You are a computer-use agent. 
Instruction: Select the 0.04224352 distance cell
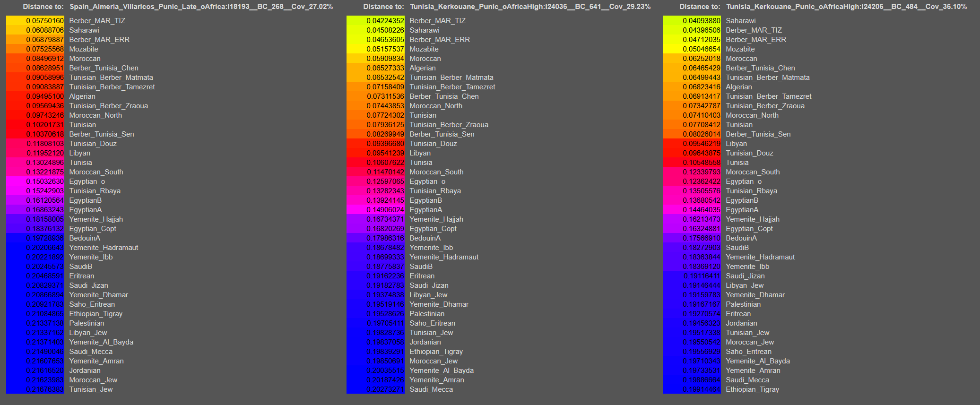pyautogui.click(x=376, y=21)
